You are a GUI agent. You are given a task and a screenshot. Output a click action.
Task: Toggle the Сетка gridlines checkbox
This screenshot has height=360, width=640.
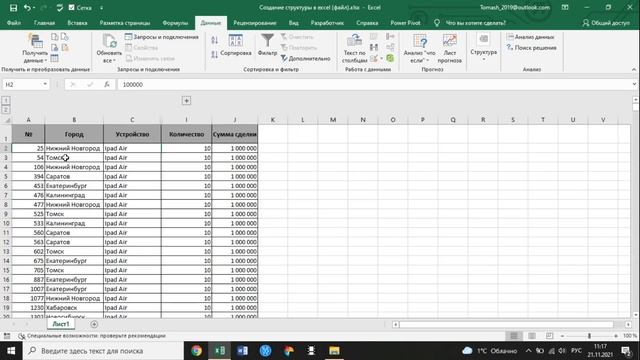click(72, 7)
